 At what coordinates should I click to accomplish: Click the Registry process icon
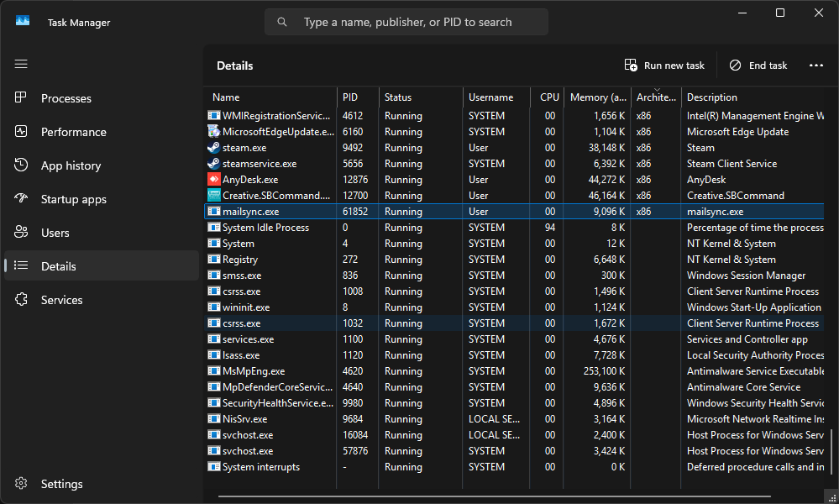(x=213, y=259)
